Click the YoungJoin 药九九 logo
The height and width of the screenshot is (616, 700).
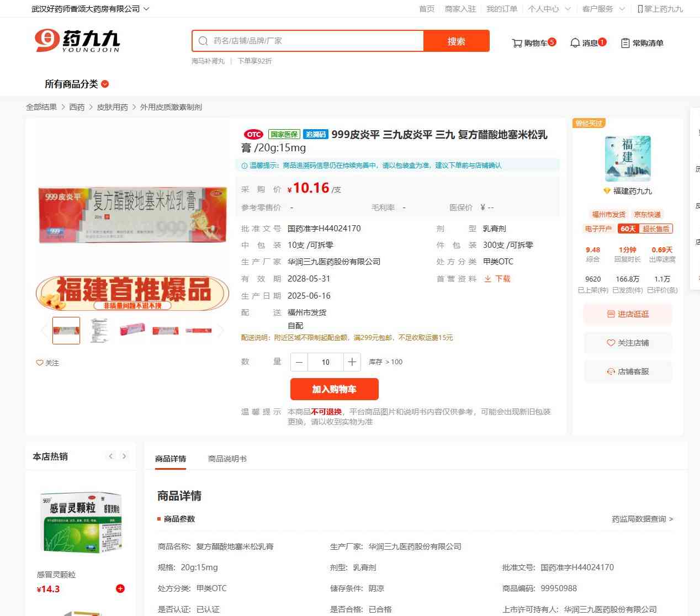coord(77,41)
